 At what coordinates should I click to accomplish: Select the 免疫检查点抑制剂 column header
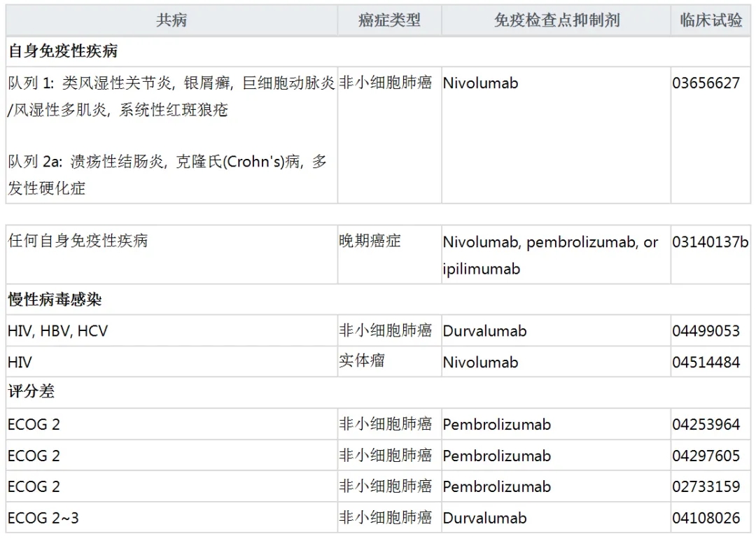click(556, 20)
